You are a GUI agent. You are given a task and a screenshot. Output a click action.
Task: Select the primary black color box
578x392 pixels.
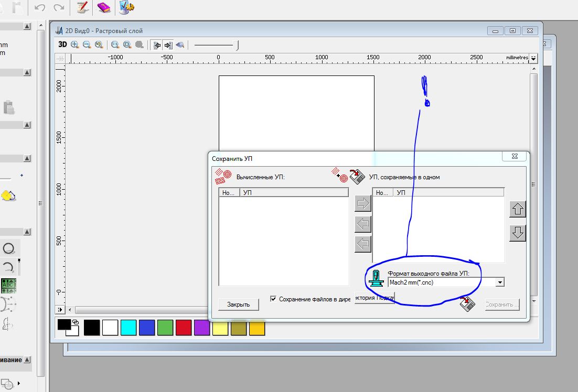coord(64,324)
